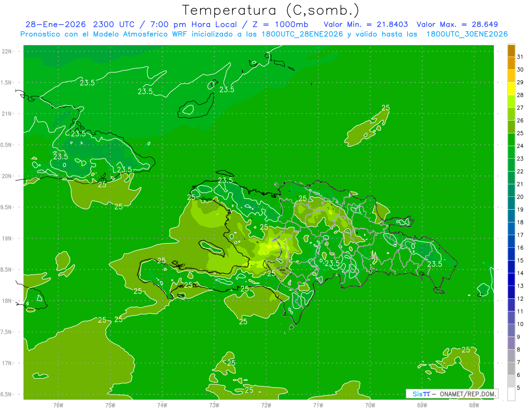This screenshot has width=532, height=411.
Task: Click the '18N' latitude axis label
Action: click(x=7, y=301)
